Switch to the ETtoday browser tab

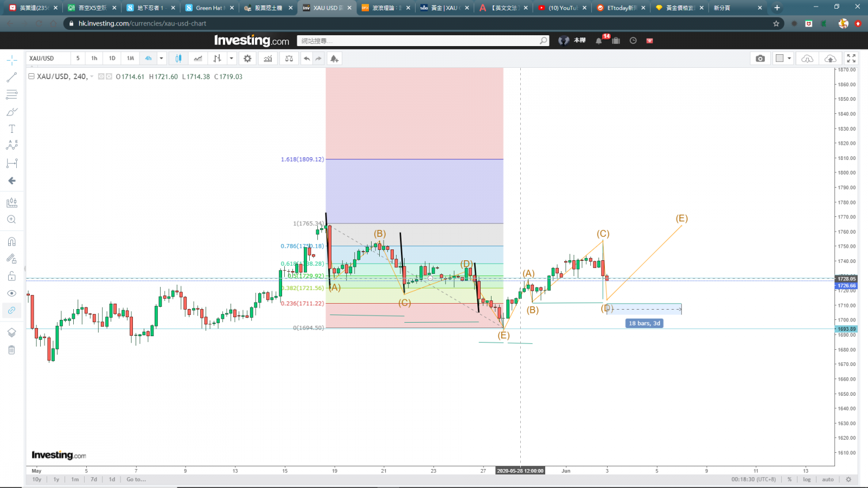621,8
